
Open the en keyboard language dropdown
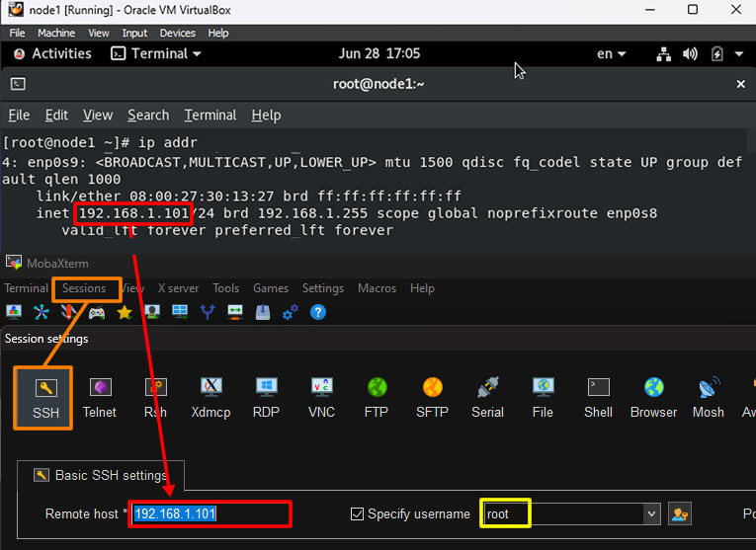[x=611, y=54]
